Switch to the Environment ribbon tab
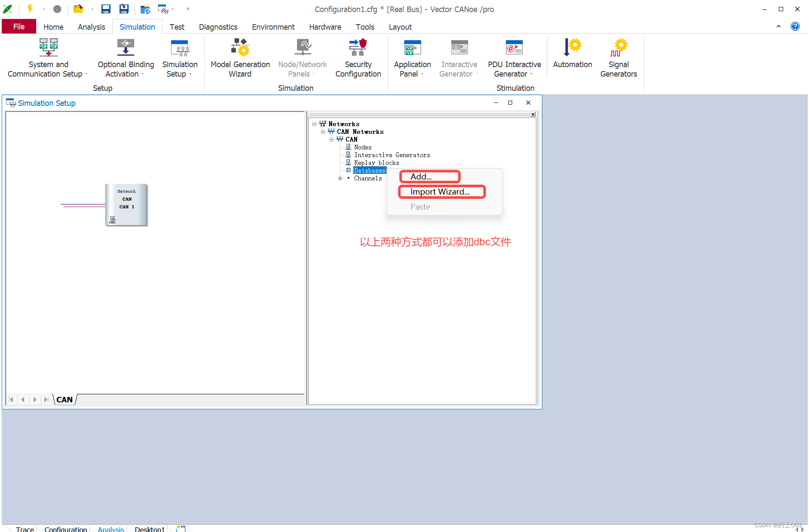The image size is (809, 532). (273, 27)
